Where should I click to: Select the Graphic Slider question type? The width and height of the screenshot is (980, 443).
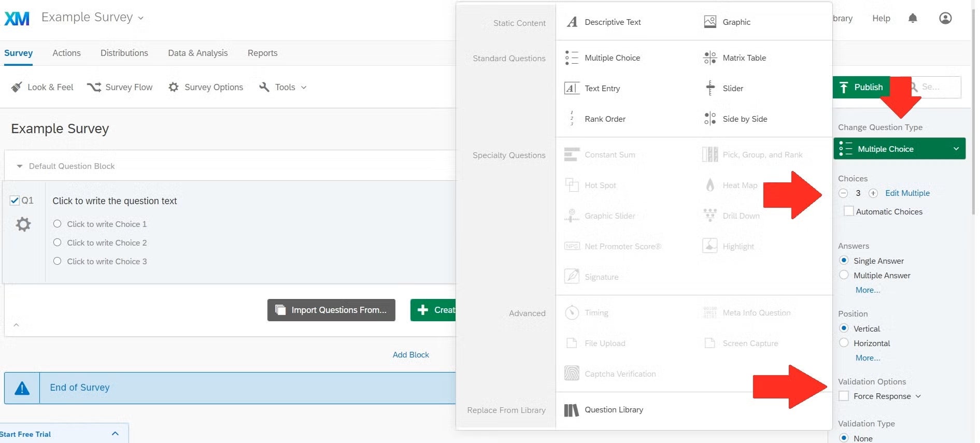click(600, 216)
